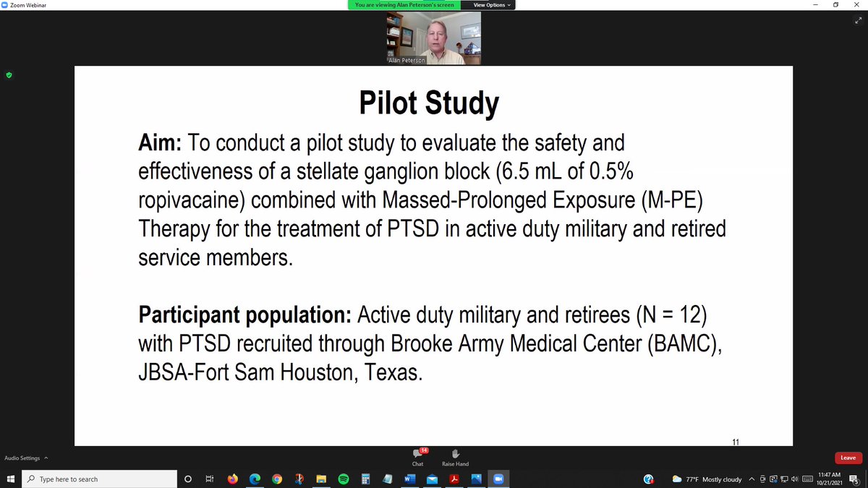Click the "Participant population:" label on slide
868x488 pixels.
[x=245, y=316]
